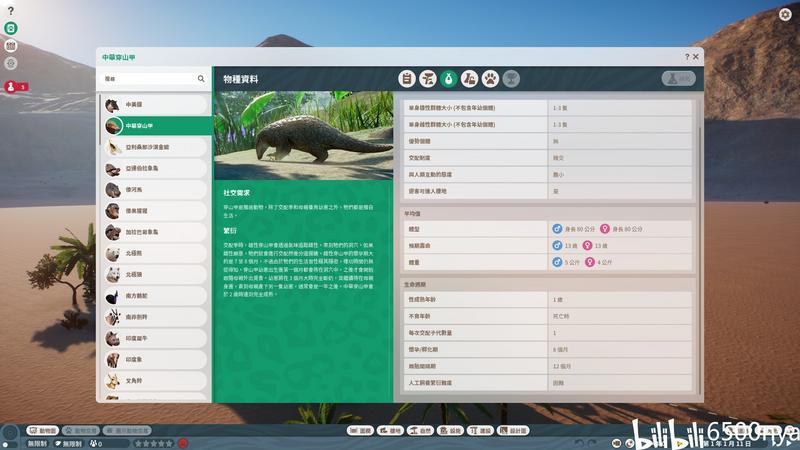Open the 棲地 habitat toolbar button
The width and height of the screenshot is (800, 450).
390,431
